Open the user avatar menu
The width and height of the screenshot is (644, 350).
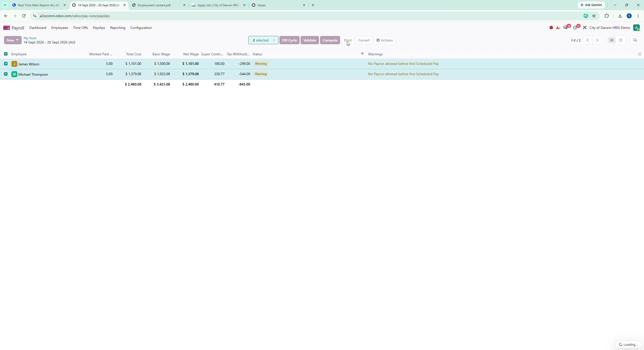point(636,28)
